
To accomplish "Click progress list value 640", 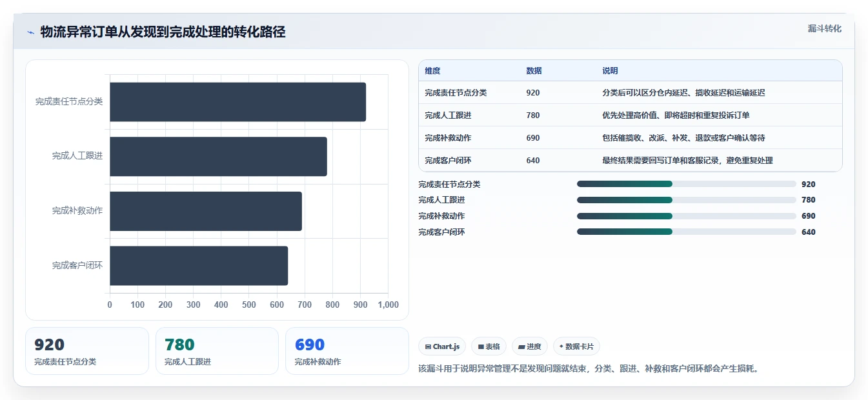I will tap(809, 232).
